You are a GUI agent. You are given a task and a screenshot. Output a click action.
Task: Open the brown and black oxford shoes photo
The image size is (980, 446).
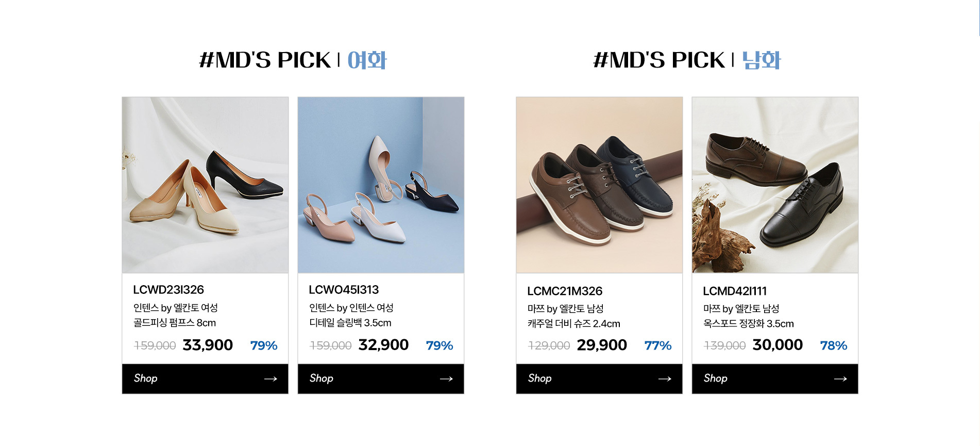(x=775, y=185)
